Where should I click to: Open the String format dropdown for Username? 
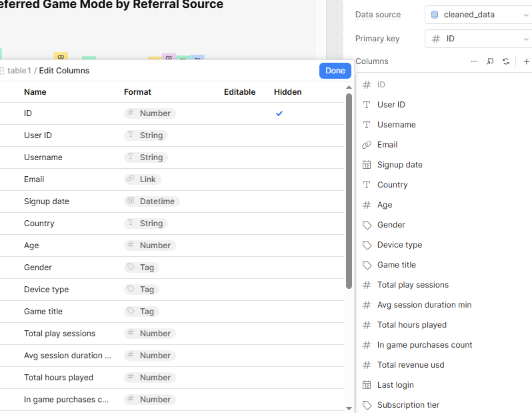(145, 157)
